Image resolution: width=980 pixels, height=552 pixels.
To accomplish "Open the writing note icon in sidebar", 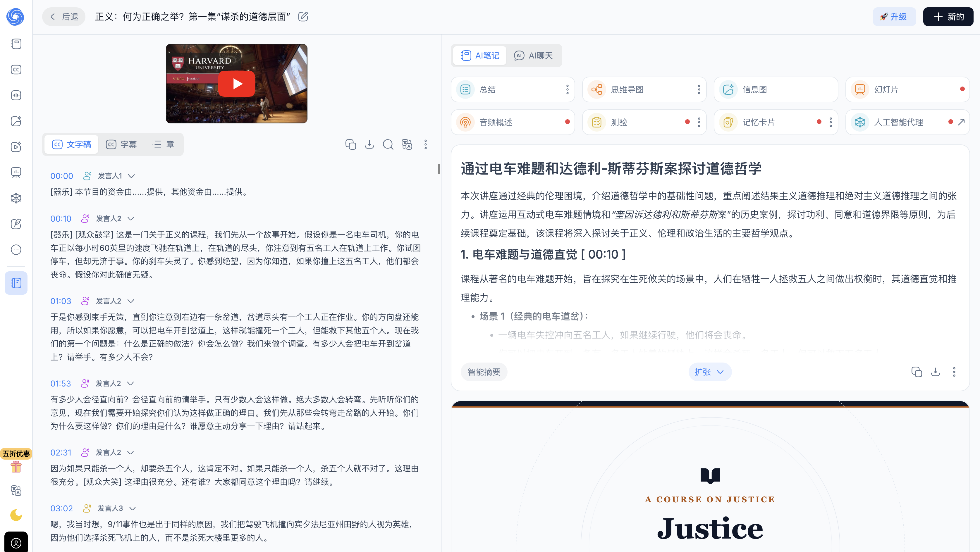I will click(16, 224).
